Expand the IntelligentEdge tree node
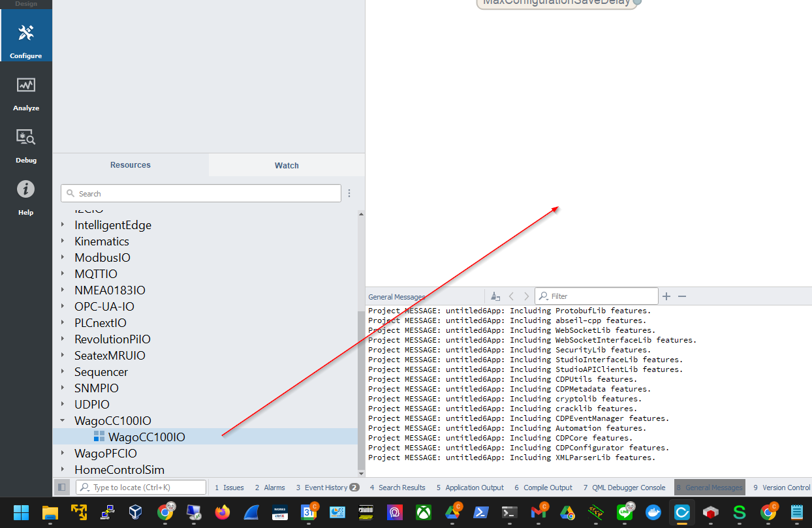Viewport: 812px width, 528px height. coord(63,225)
